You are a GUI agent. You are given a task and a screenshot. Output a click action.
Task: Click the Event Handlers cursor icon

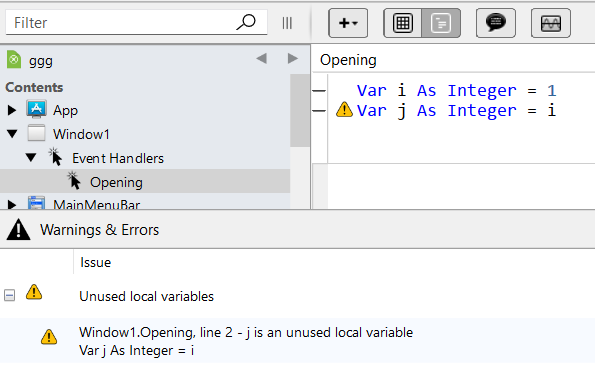tap(55, 157)
